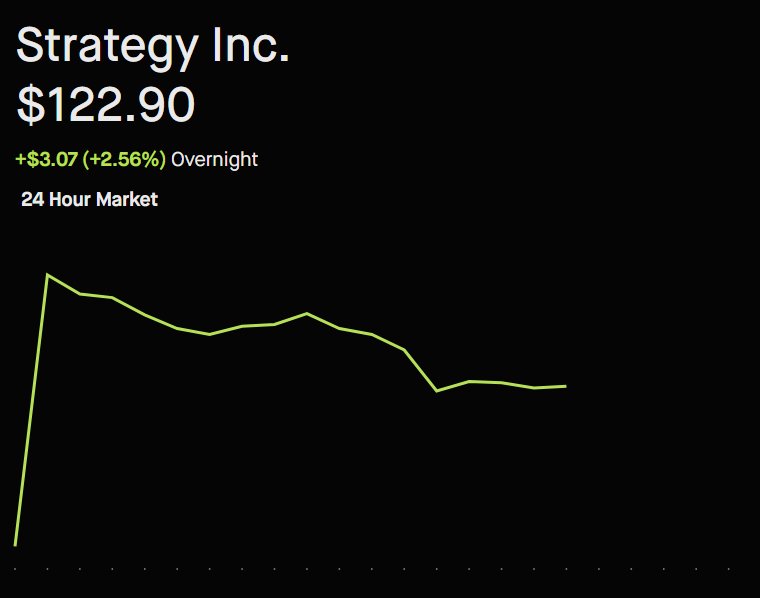Select the first timeline dot on the x-axis
The width and height of the screenshot is (760, 598).
tap(15, 569)
